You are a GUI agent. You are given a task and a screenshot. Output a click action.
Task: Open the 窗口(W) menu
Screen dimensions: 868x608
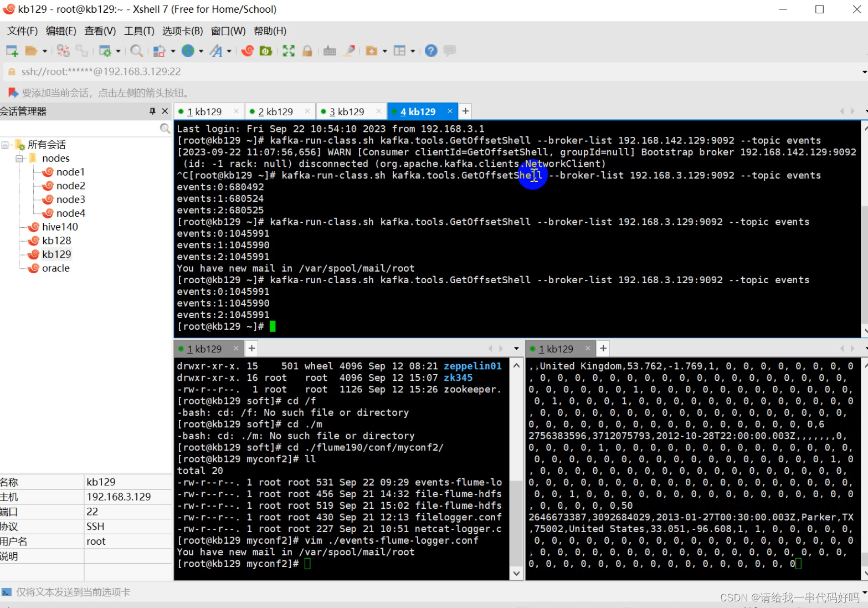(x=228, y=31)
